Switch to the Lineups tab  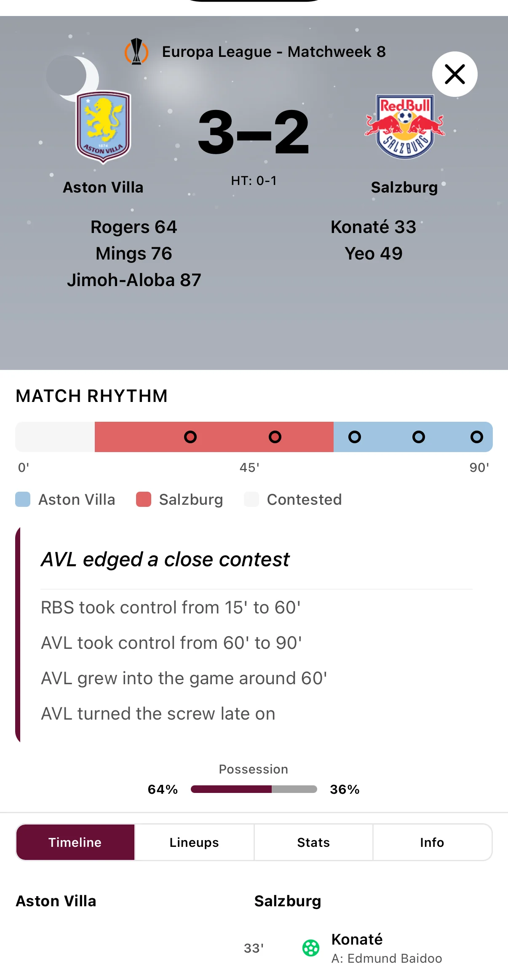pos(194,842)
